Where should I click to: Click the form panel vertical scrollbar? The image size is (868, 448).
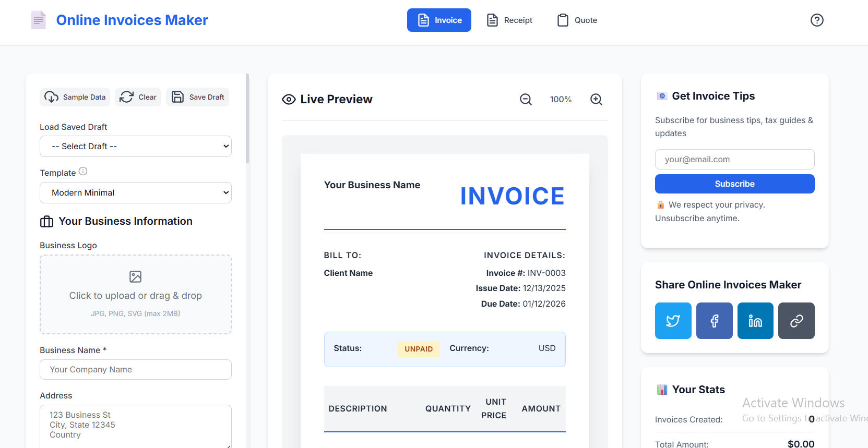tap(247, 118)
